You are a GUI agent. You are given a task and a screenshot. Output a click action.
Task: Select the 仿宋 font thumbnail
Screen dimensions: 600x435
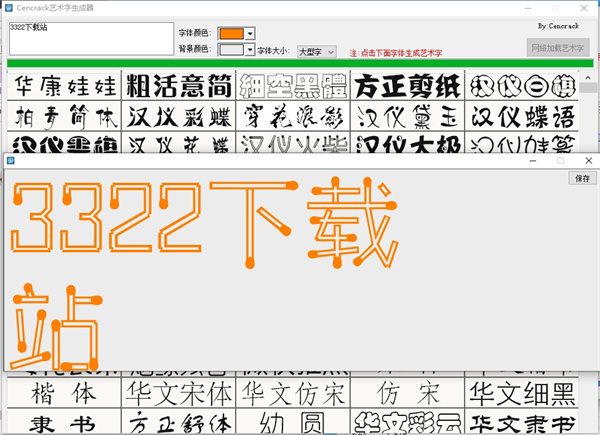click(x=408, y=393)
